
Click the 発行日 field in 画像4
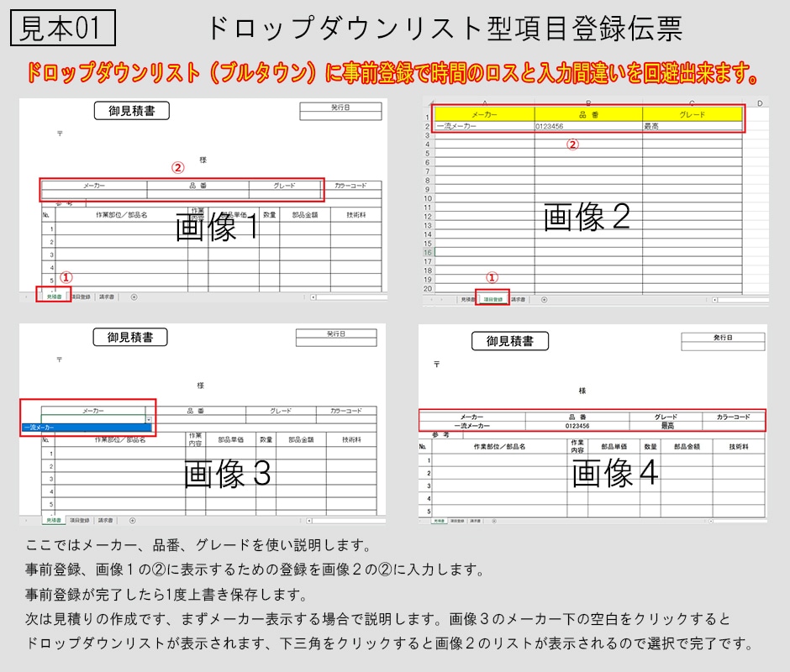(x=723, y=342)
